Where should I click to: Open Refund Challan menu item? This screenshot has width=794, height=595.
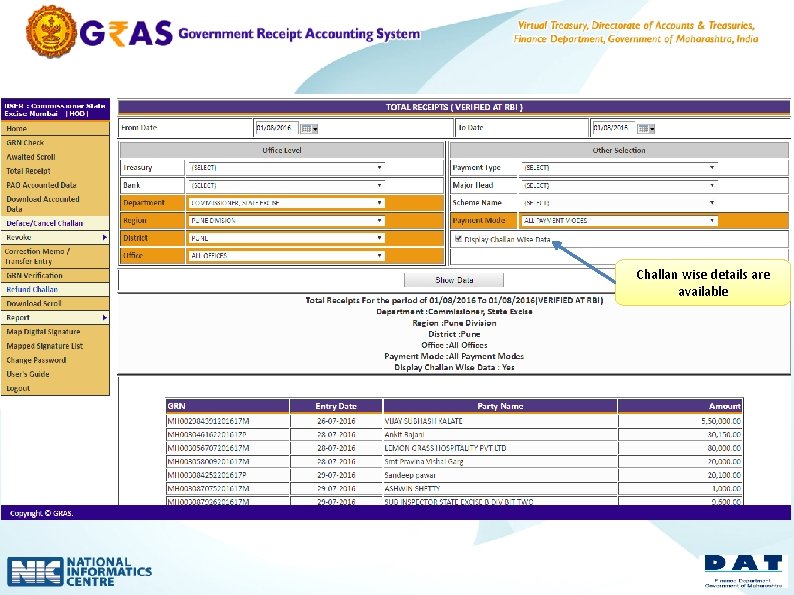coord(55,290)
